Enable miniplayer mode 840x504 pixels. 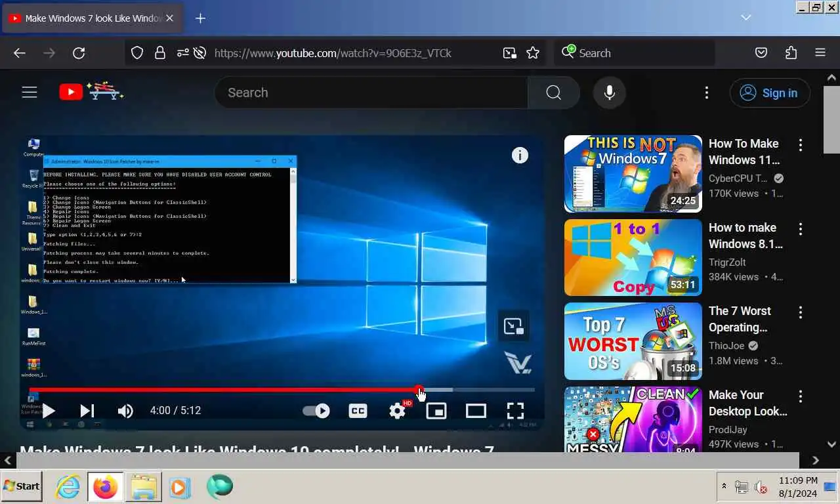pyautogui.click(x=436, y=411)
